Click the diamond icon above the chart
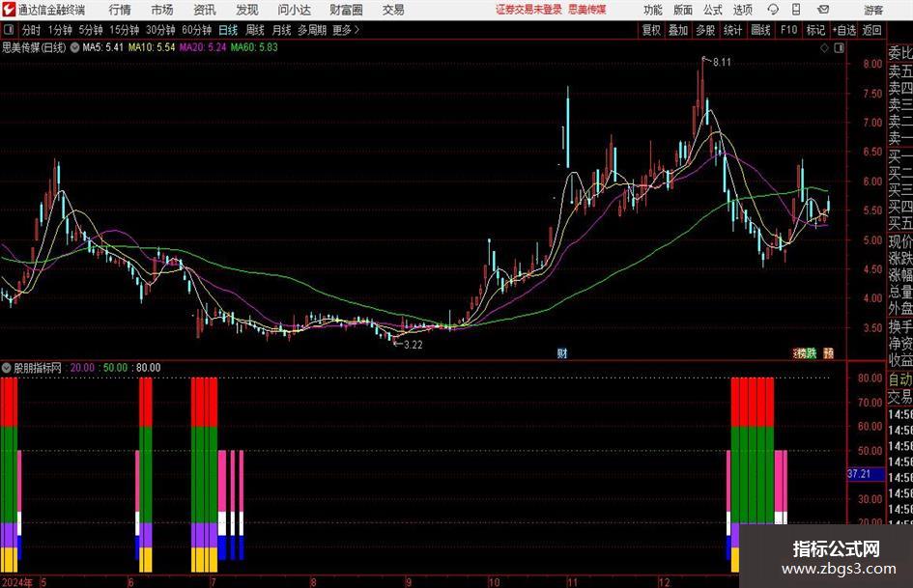This screenshot has width=913, height=588. coord(824,48)
